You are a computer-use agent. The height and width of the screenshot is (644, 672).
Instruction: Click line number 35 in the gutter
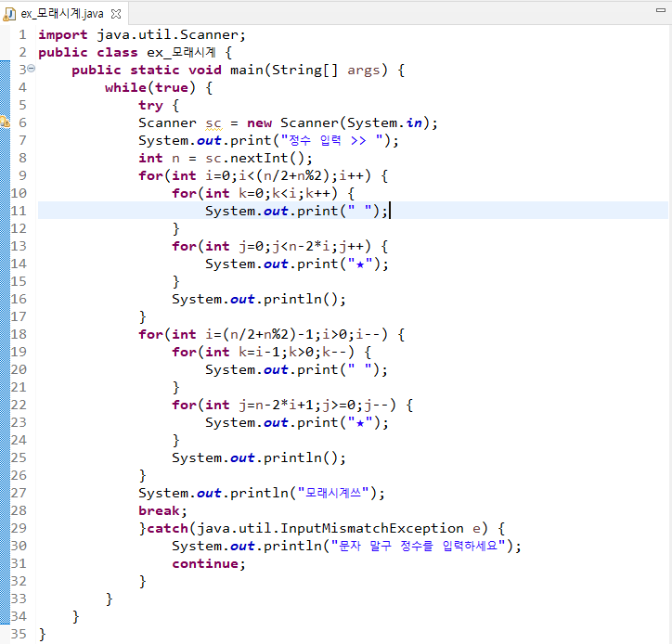coord(19,634)
